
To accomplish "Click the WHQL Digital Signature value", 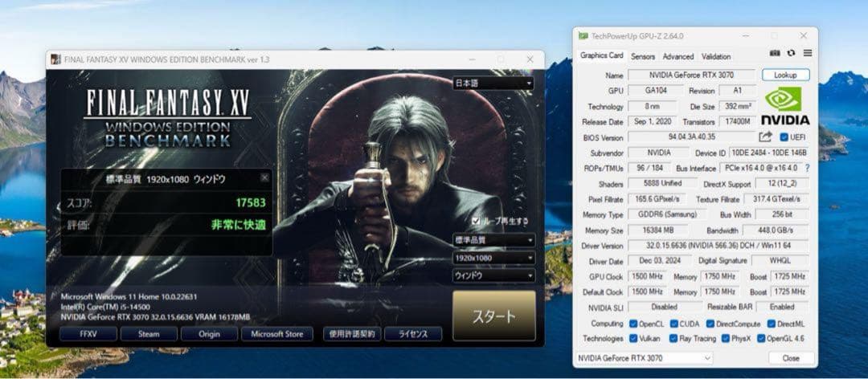I will click(780, 260).
